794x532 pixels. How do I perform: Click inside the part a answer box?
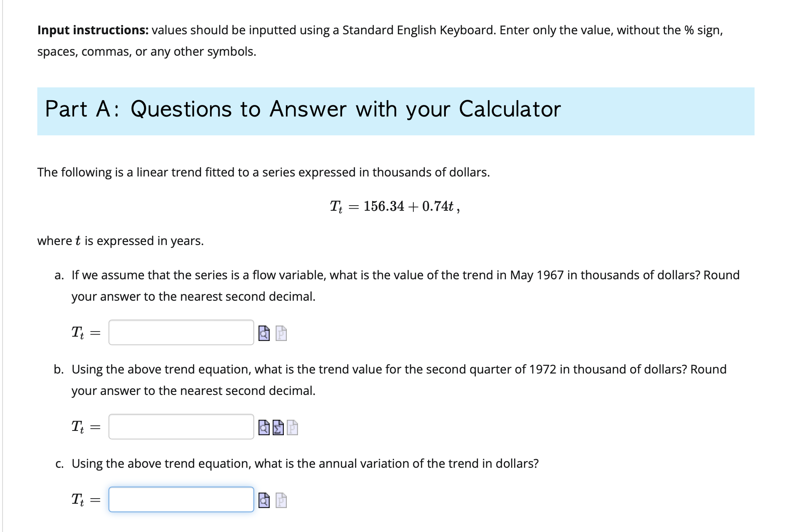coord(180,333)
